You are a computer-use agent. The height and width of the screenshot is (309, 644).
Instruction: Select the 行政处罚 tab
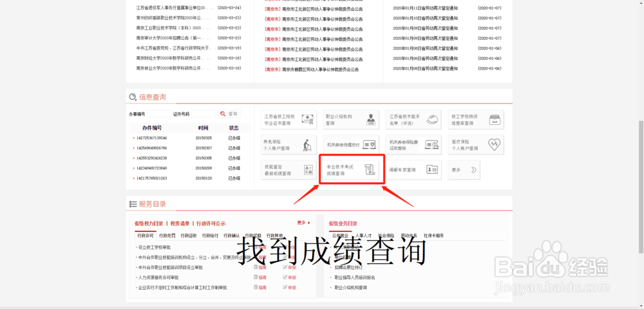click(x=167, y=236)
